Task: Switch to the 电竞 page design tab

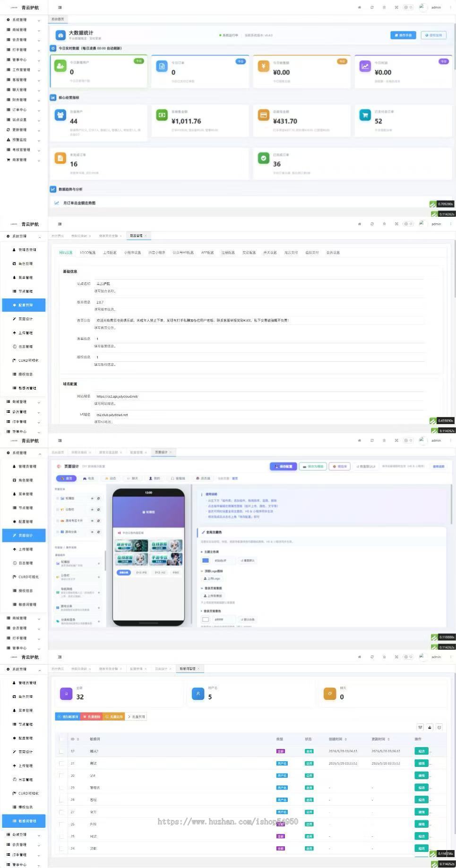Action: tap(88, 478)
